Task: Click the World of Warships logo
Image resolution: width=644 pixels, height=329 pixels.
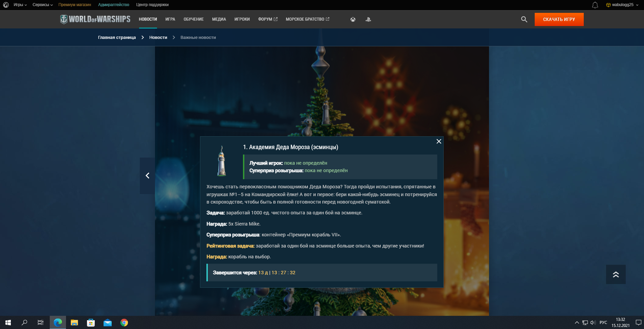Action: click(95, 19)
